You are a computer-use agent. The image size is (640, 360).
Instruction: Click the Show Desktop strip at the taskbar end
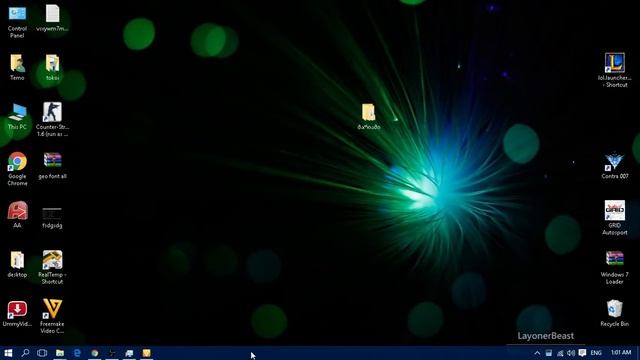tap(638, 353)
